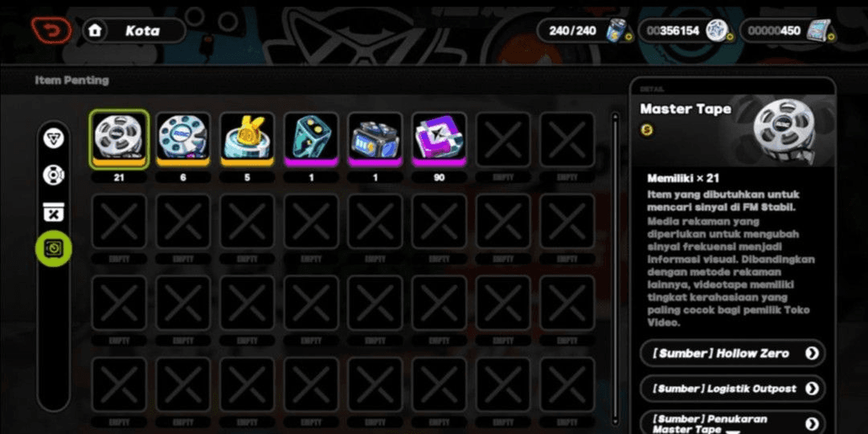The width and height of the screenshot is (868, 434).
Task: Select the blue film reel item with count 6
Action: point(183,139)
